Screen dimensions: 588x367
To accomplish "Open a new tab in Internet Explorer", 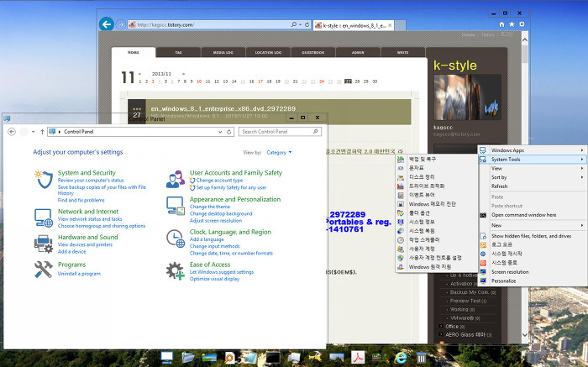I will tap(401, 25).
